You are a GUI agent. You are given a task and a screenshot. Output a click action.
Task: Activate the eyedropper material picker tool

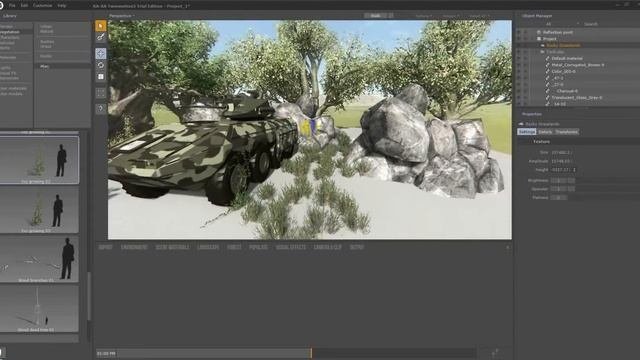pos(100,37)
